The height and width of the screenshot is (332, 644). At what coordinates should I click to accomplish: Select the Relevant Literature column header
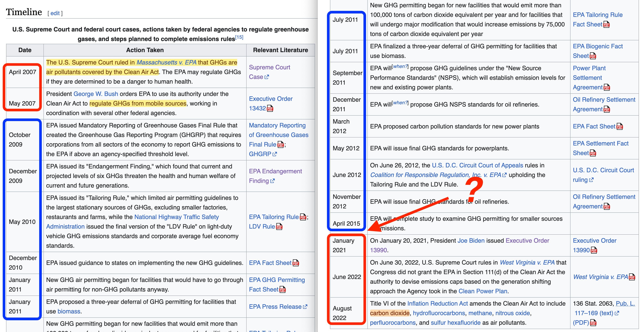280,50
